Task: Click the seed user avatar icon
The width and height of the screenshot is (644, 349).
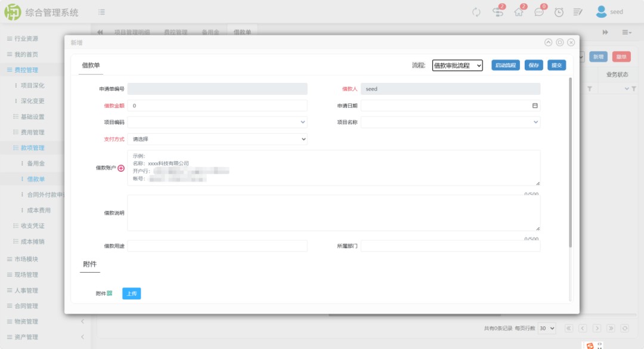Action: coord(601,12)
